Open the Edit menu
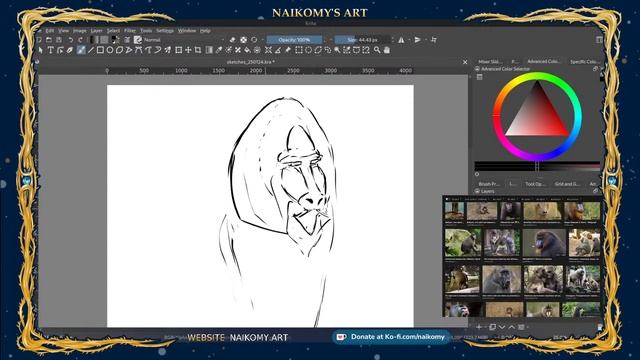The height and width of the screenshot is (360, 640). pos(50,31)
